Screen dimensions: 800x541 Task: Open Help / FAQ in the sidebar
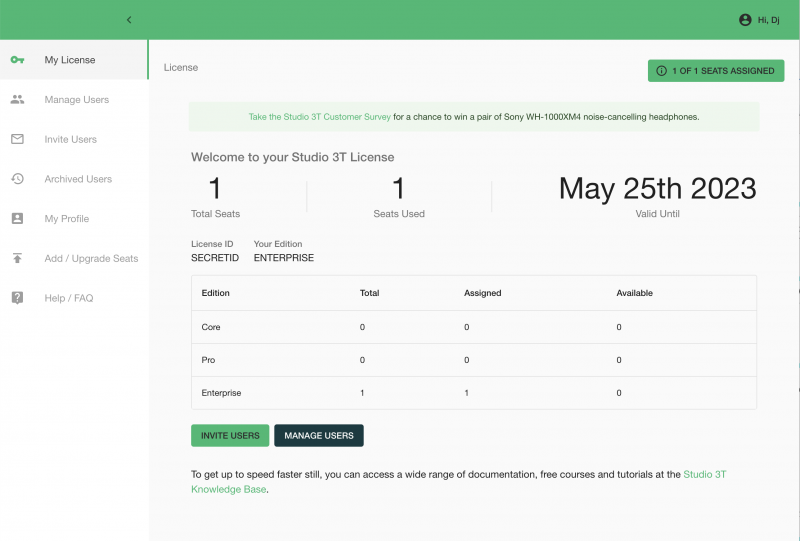click(74, 298)
